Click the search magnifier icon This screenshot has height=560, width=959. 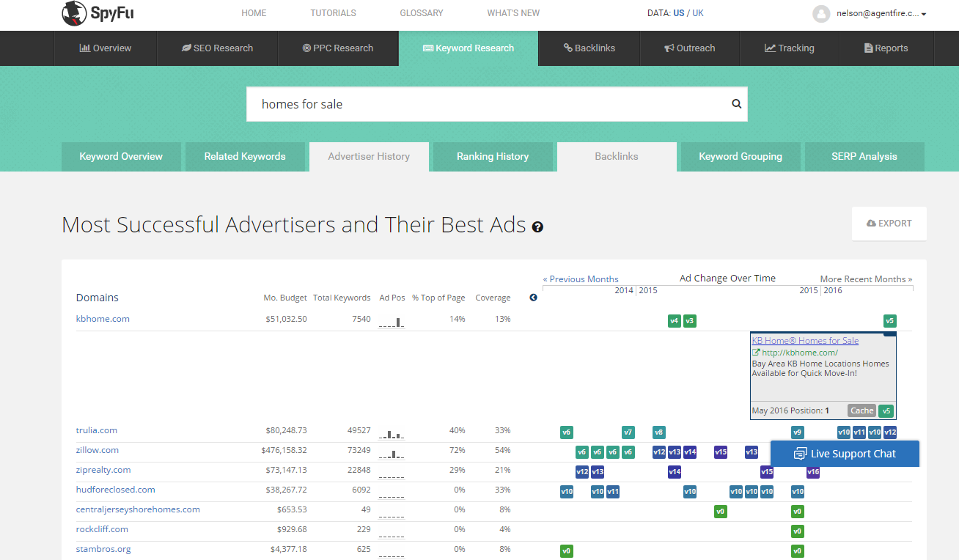pos(737,104)
